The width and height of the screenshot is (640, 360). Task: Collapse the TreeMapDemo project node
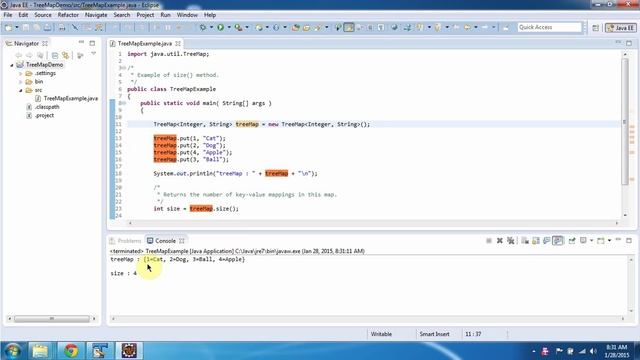pyautogui.click(x=12, y=65)
